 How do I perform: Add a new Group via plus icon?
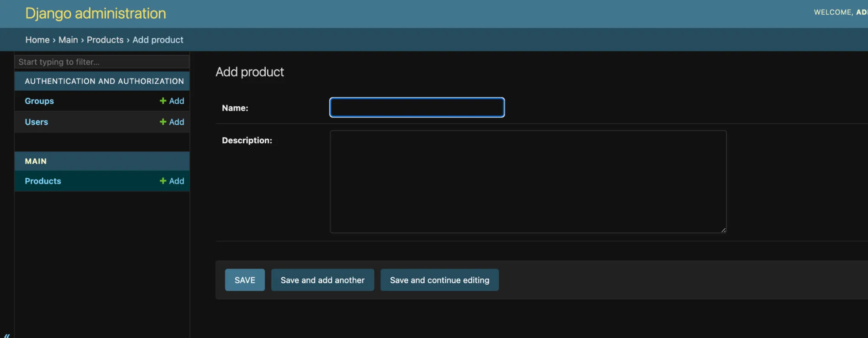click(172, 101)
